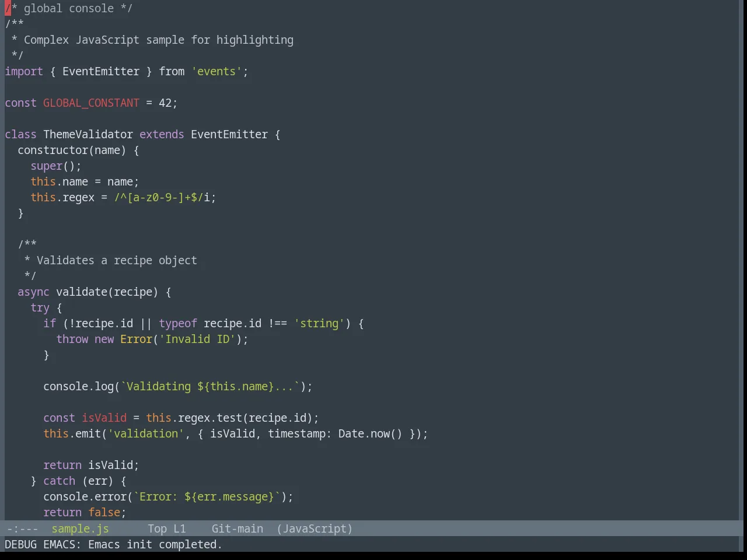
Task: Click the variable isValid in its const declaration
Action: pyautogui.click(x=104, y=418)
